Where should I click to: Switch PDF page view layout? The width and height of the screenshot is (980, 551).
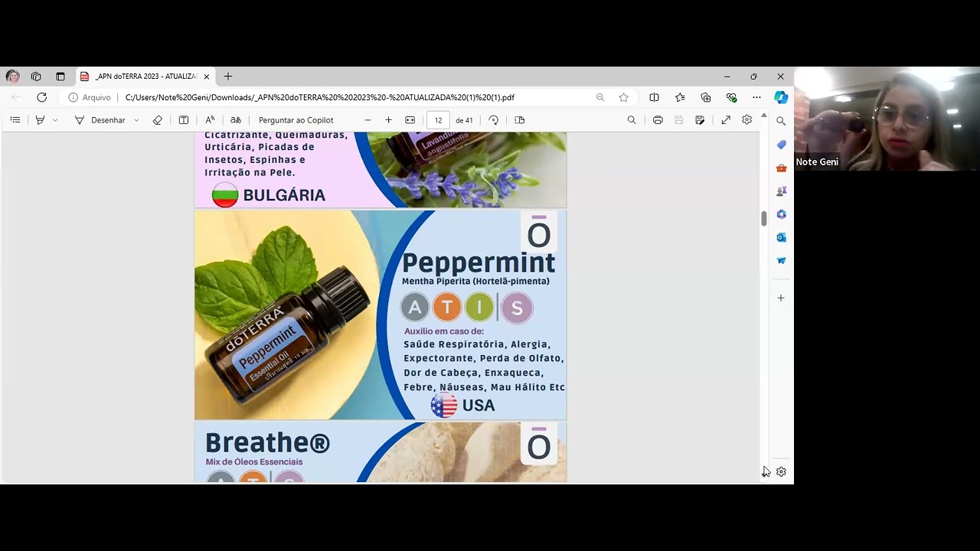520,120
